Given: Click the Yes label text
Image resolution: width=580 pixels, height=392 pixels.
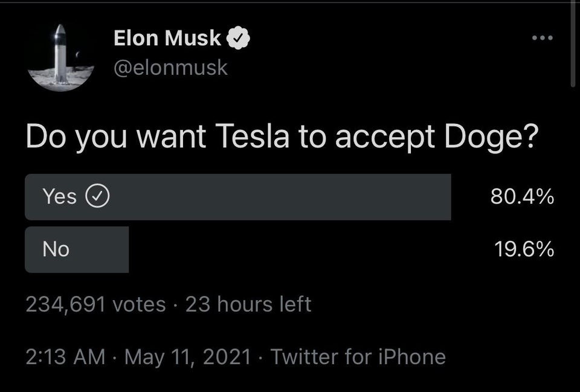Looking at the screenshot, I should pos(60,196).
